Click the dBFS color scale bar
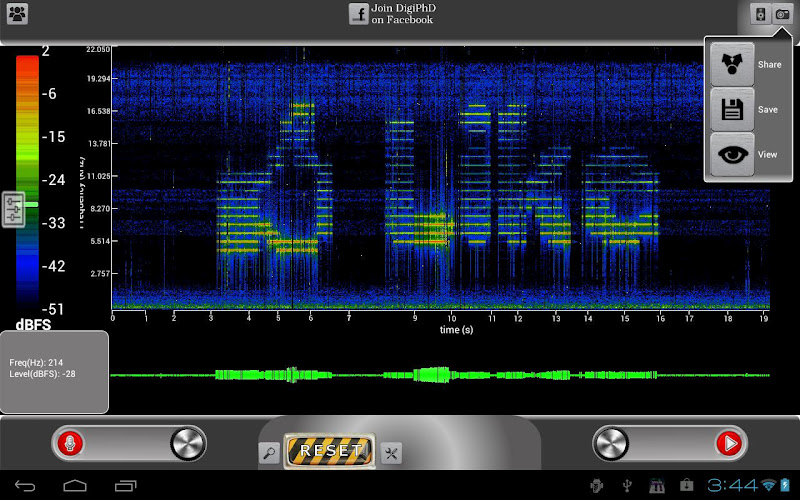 28,181
